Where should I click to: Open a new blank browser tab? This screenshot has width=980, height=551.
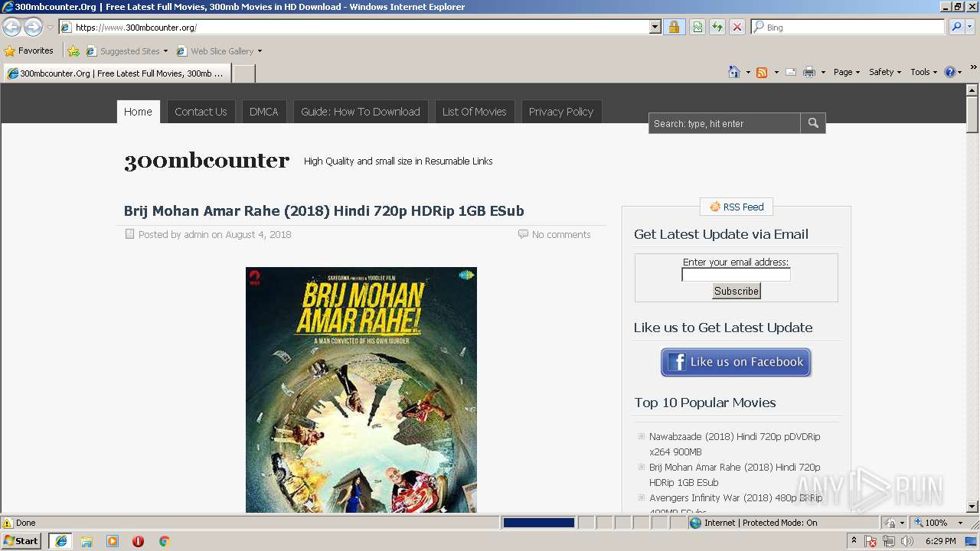click(243, 73)
